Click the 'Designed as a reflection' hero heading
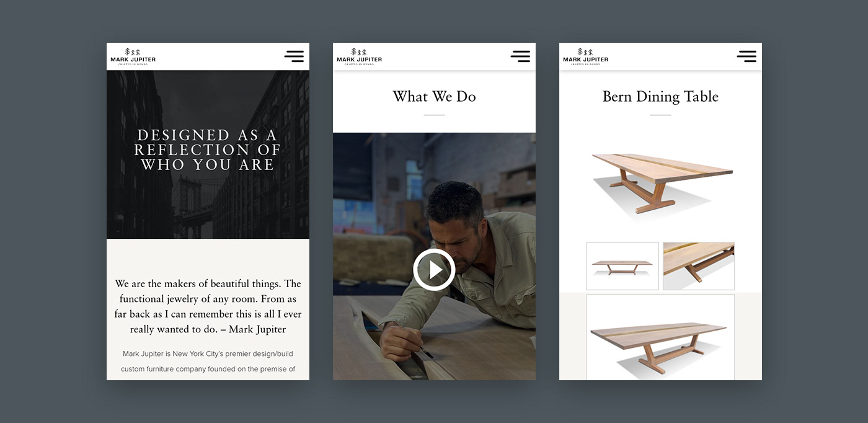 pyautogui.click(x=208, y=149)
